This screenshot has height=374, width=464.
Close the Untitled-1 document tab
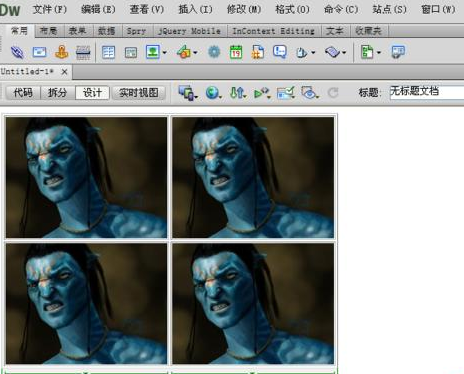tap(64, 72)
